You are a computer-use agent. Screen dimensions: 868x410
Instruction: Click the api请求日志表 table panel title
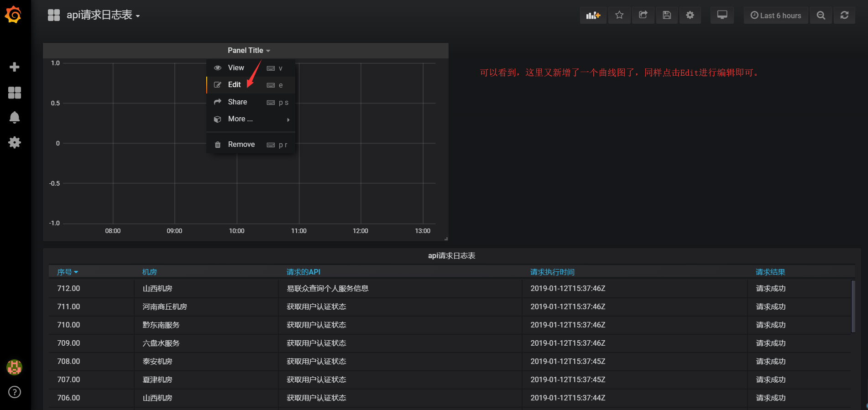pos(452,255)
